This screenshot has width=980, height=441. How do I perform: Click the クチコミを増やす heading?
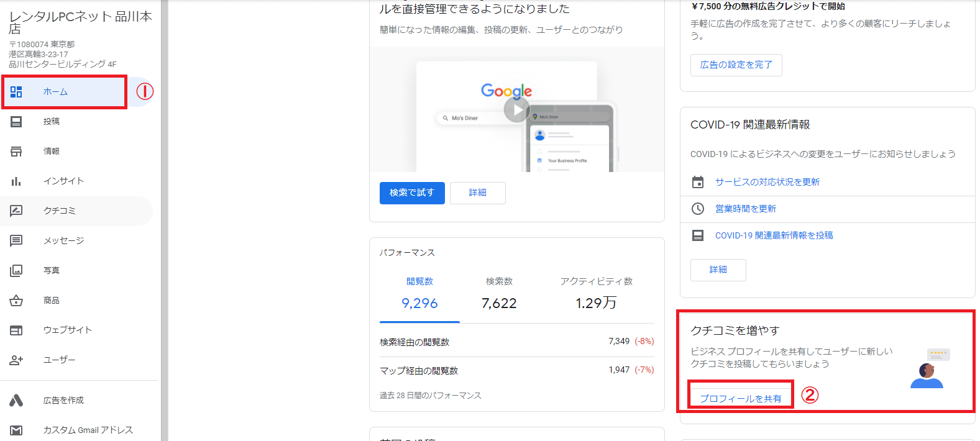pos(735,330)
